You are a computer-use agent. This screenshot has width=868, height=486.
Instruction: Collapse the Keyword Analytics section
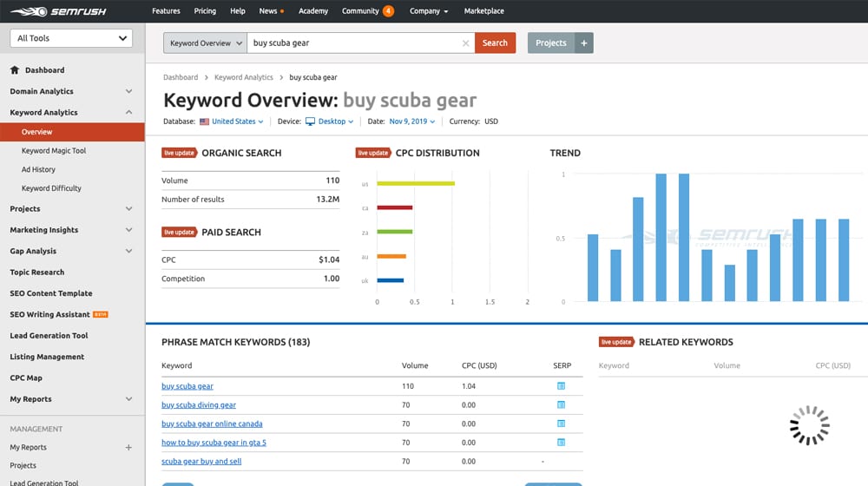[x=128, y=112]
